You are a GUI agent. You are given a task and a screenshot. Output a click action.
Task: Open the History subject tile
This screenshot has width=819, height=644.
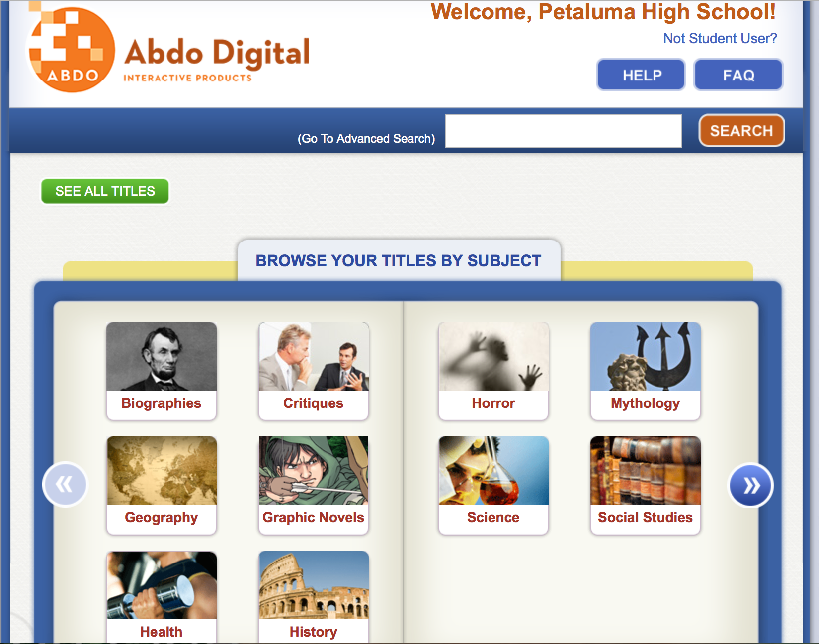tap(314, 597)
